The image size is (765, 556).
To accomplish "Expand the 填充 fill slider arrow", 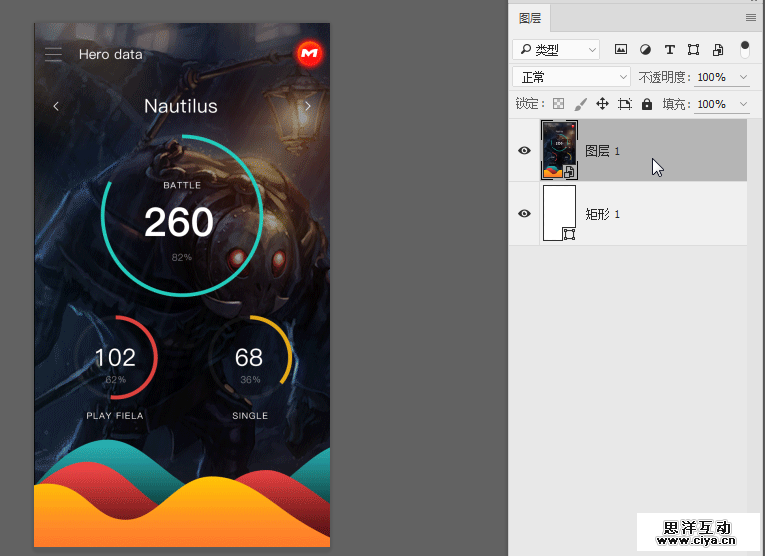I will tap(743, 104).
